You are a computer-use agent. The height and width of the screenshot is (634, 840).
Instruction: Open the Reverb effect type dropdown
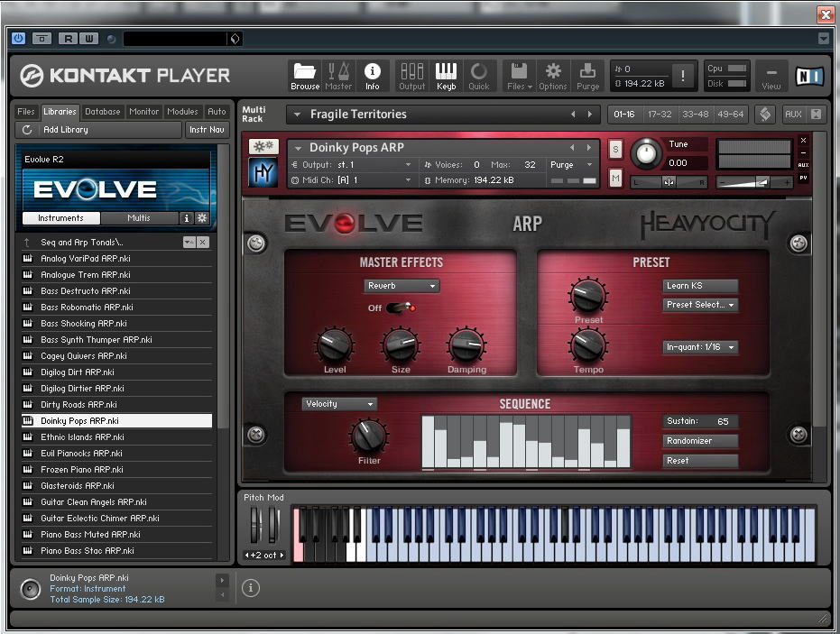tap(402, 286)
